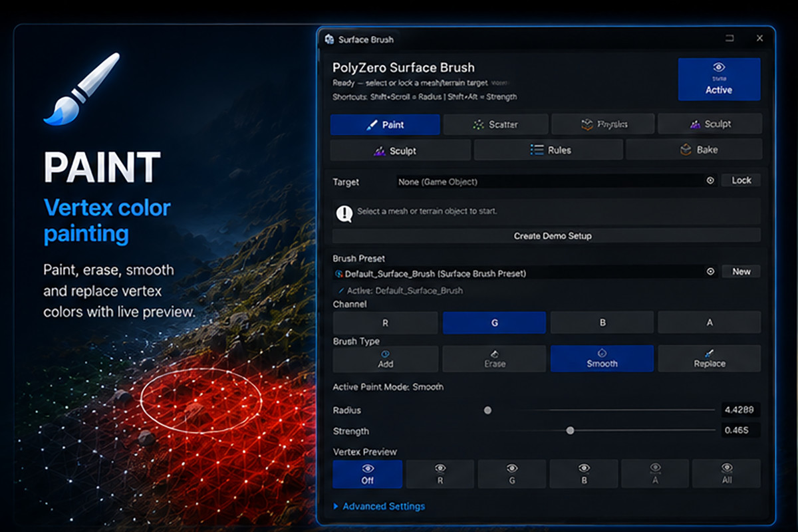
Task: Expand Advanced Settings
Action: click(x=379, y=507)
